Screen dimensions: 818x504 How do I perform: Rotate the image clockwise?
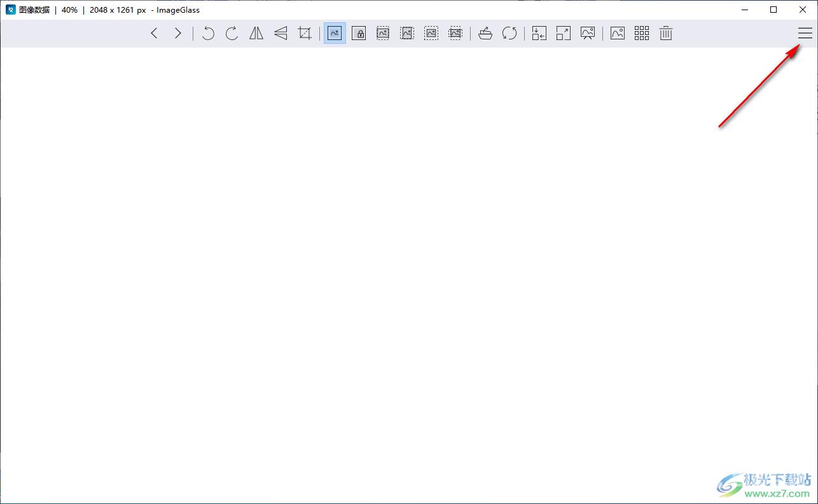(232, 34)
